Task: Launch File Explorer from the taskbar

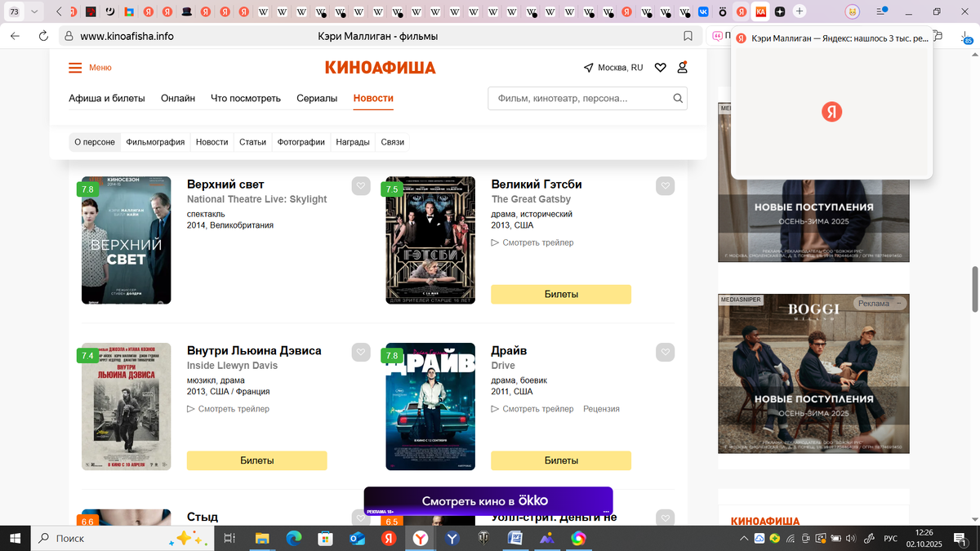Action: (262, 539)
